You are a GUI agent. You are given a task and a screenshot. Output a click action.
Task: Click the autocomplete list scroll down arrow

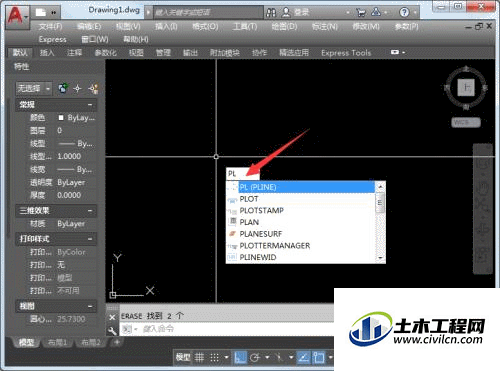[380, 258]
